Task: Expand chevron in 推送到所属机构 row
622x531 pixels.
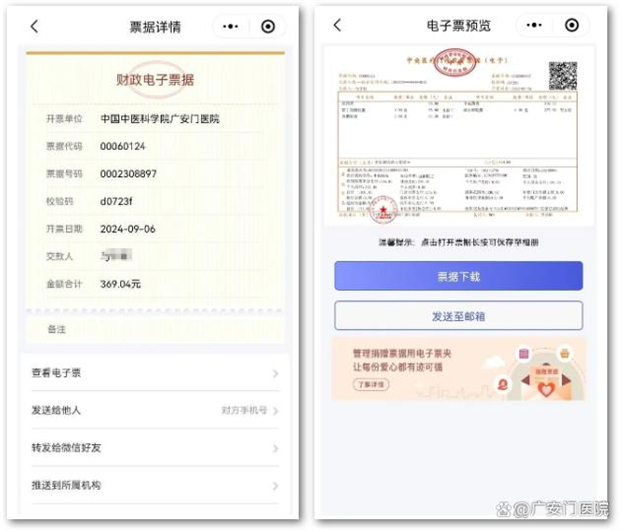Action: click(275, 486)
